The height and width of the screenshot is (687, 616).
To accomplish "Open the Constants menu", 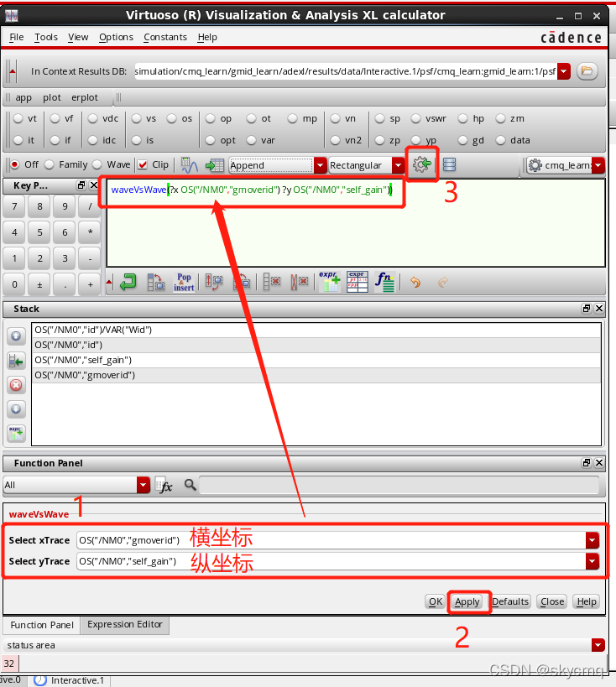I will click(x=165, y=37).
